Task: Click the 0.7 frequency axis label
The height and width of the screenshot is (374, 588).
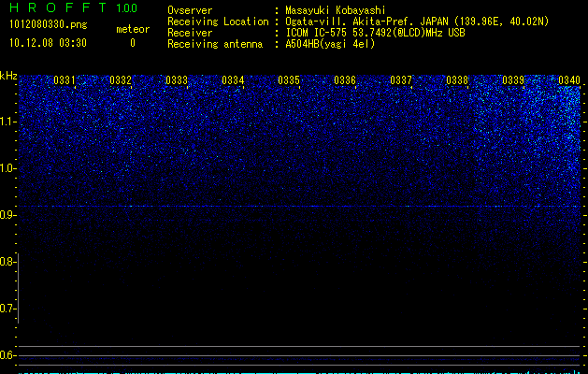Action: [x=7, y=309]
